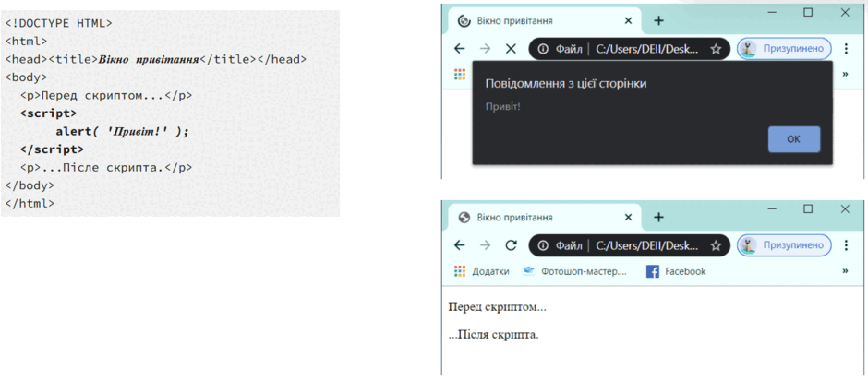Minimize the bottom browser window
The image size is (868, 381).
tap(772, 208)
